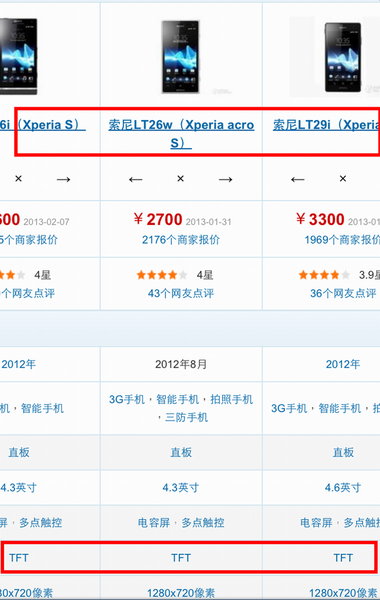Open the 拍照手机 link in LT26w column
This screenshot has width=380, height=600.
click(231, 399)
